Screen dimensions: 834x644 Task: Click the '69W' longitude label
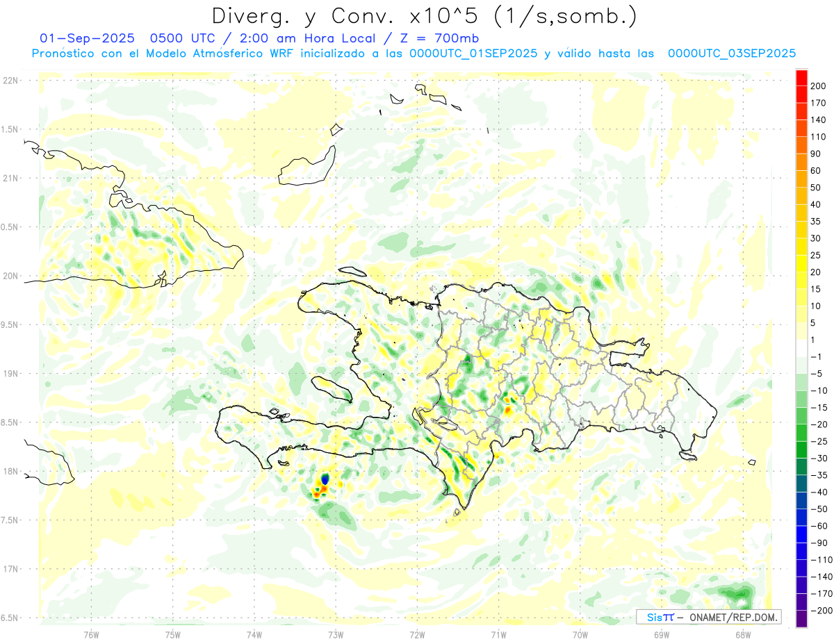tap(661, 634)
